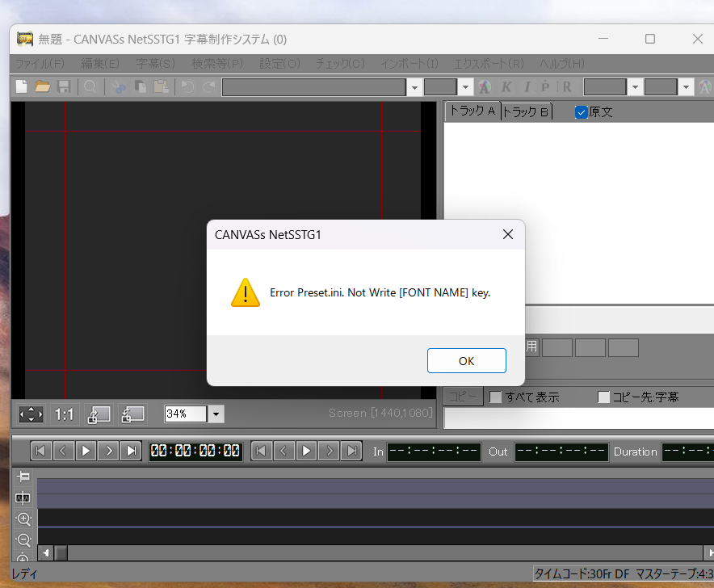Open the 字幕(S) menu

[x=155, y=63]
